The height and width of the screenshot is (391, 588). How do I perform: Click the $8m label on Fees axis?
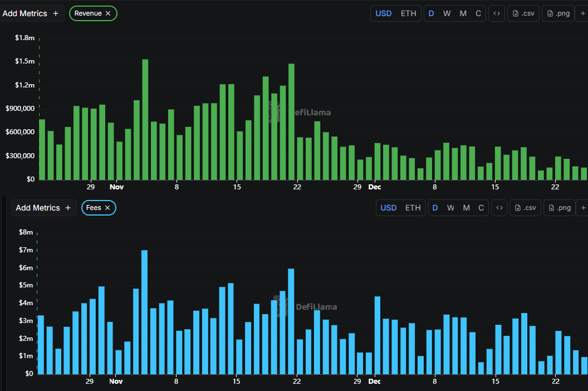(x=26, y=232)
